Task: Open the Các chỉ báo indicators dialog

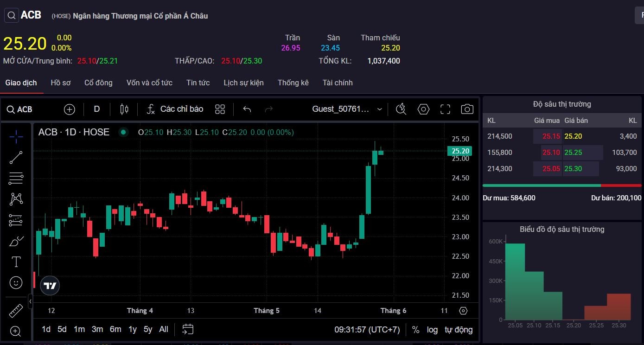Action: tap(175, 109)
